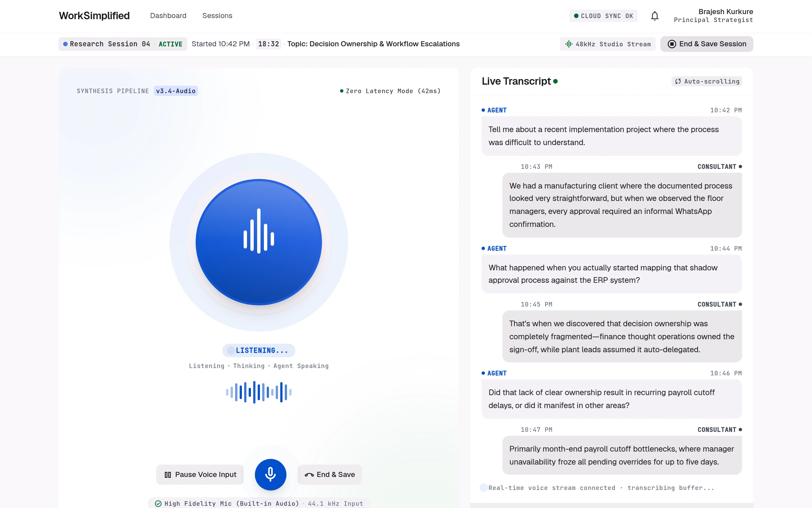Click the Research Session 04 Active badge
This screenshot has width=812, height=508.
(123, 44)
